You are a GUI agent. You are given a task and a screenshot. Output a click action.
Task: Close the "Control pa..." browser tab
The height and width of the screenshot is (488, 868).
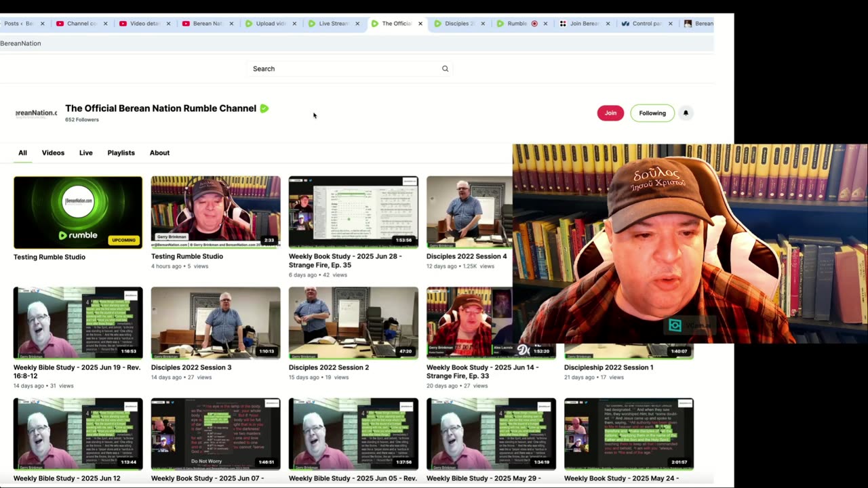671,24
